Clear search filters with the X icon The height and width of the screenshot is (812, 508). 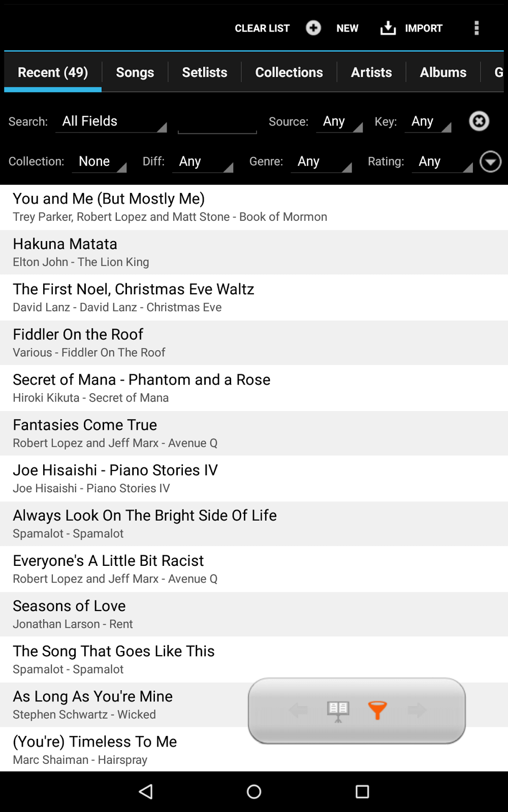[x=479, y=121]
